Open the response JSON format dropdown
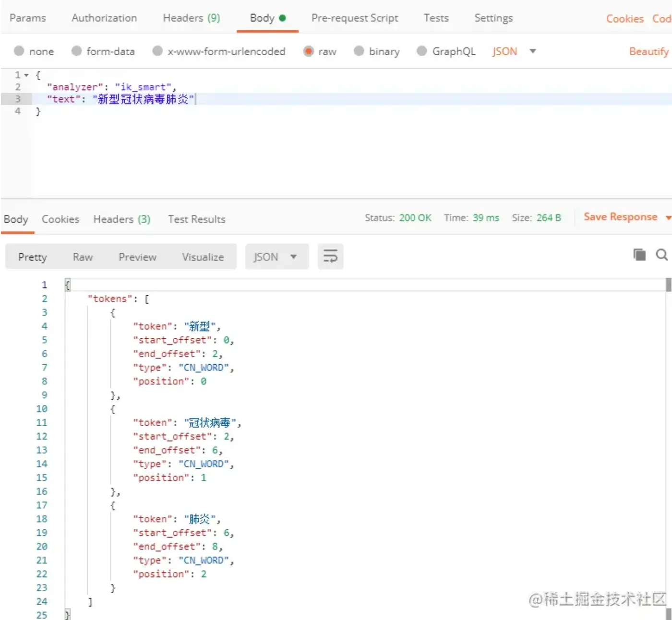Screen dimensions: 672x620 (x=277, y=257)
